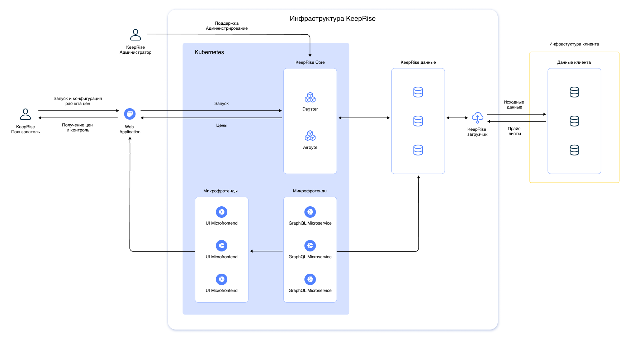Viewport: 644px width, 341px height.
Task: Select the middle UI Microfrontend icon
Action: pos(222,246)
